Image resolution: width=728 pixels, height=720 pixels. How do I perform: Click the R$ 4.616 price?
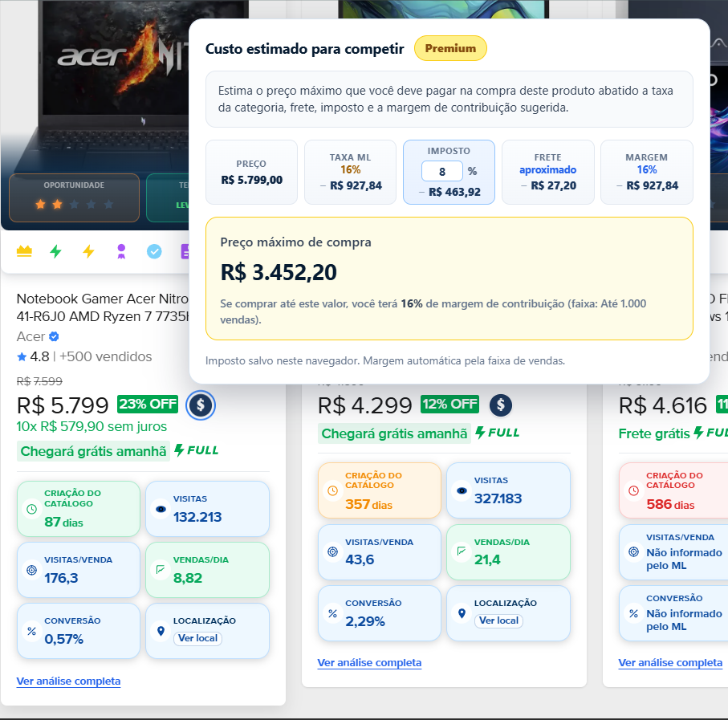(x=662, y=405)
